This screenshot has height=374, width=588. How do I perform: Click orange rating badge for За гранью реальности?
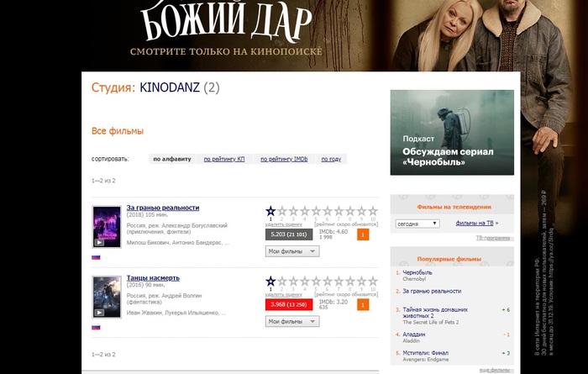[363, 234]
